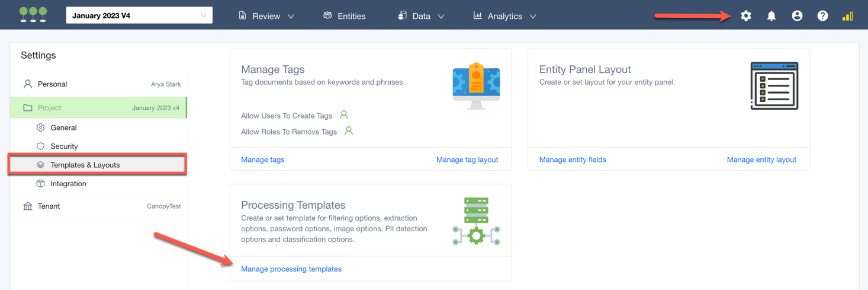Click the yellow bar chart status icon

click(847, 16)
